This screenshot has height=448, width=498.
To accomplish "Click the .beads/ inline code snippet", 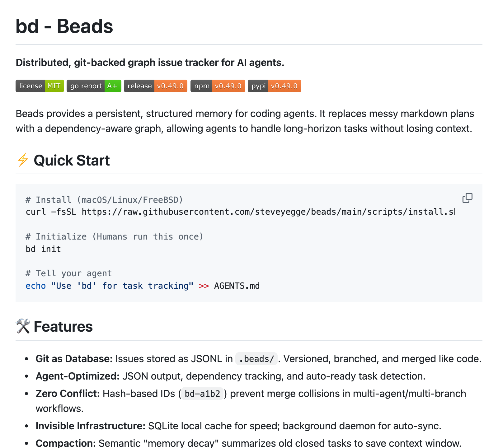I will pyautogui.click(x=256, y=359).
